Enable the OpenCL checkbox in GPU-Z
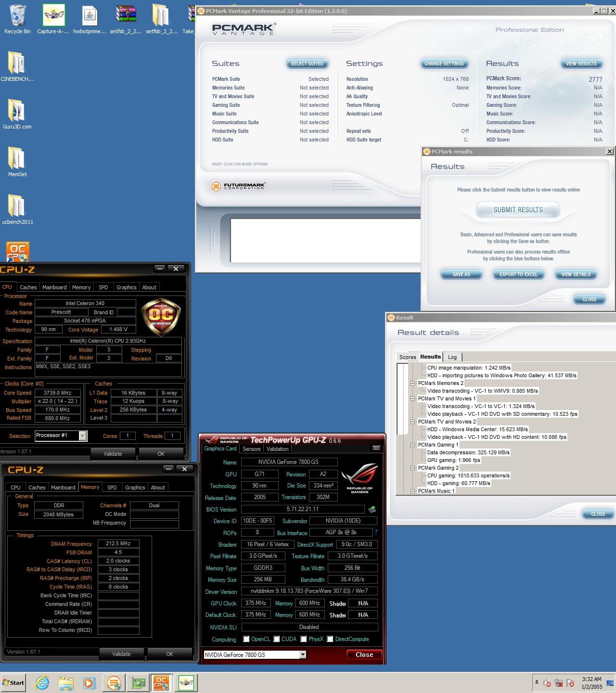Image resolution: width=616 pixels, height=693 pixels. click(x=246, y=639)
